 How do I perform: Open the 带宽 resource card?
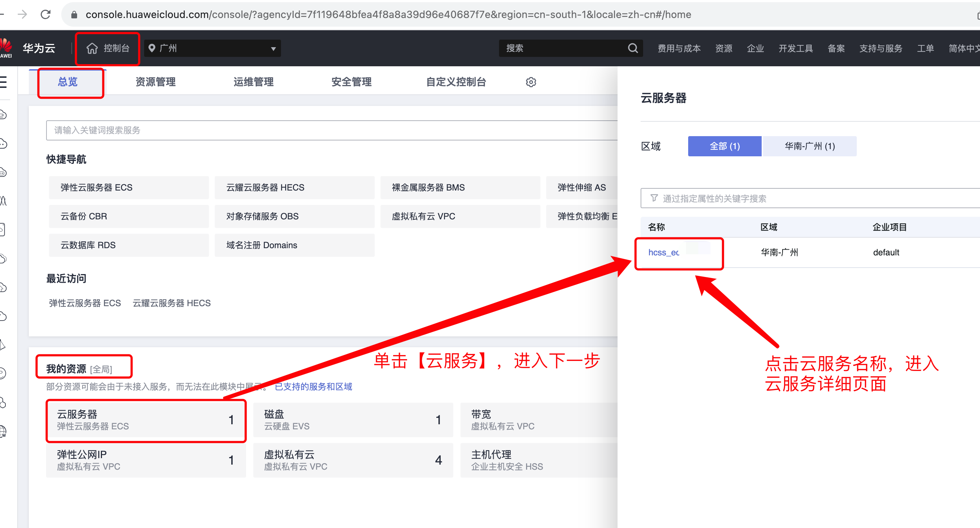[x=539, y=420]
